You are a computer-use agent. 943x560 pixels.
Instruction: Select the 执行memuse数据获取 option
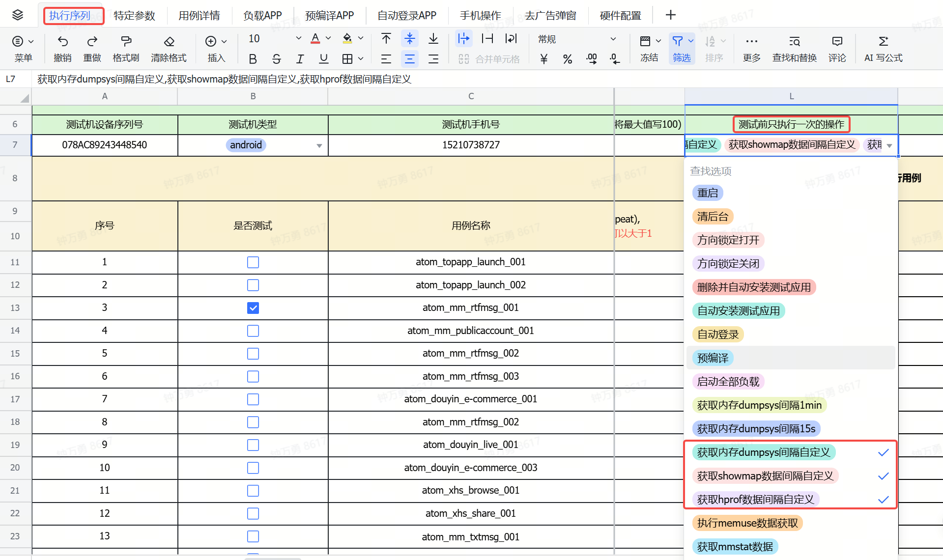[747, 523]
